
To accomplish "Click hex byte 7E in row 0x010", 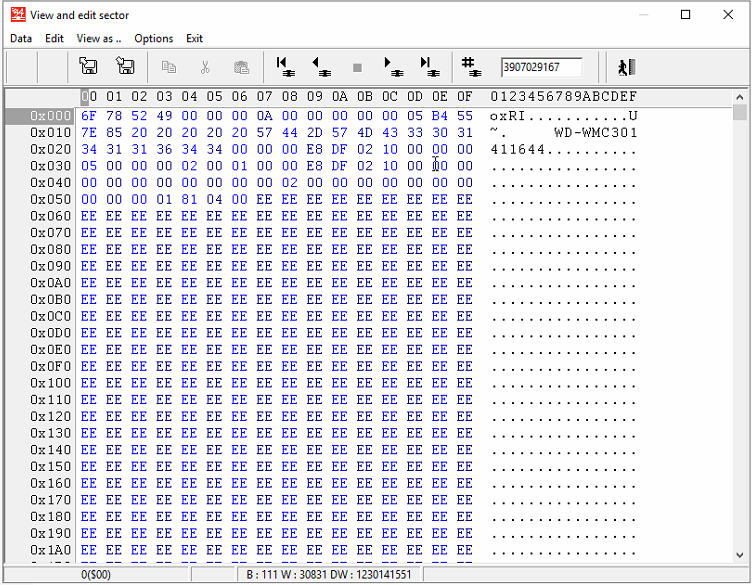I will (x=89, y=133).
